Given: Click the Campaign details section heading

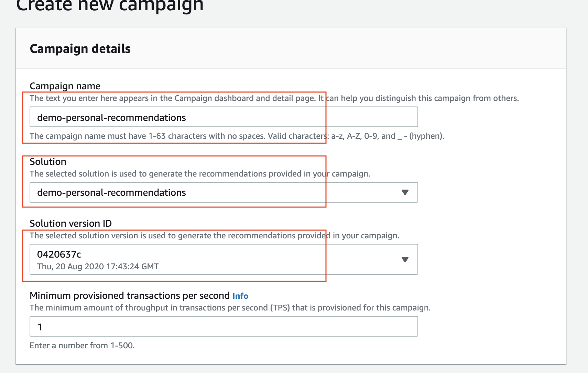Looking at the screenshot, I should [80, 49].
